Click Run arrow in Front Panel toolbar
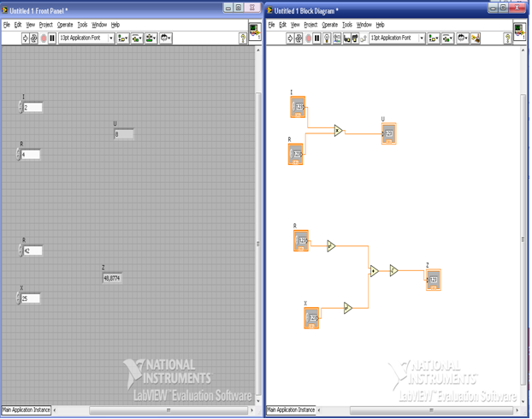Image resolution: width=532 pixels, height=419 pixels. (x=25, y=38)
